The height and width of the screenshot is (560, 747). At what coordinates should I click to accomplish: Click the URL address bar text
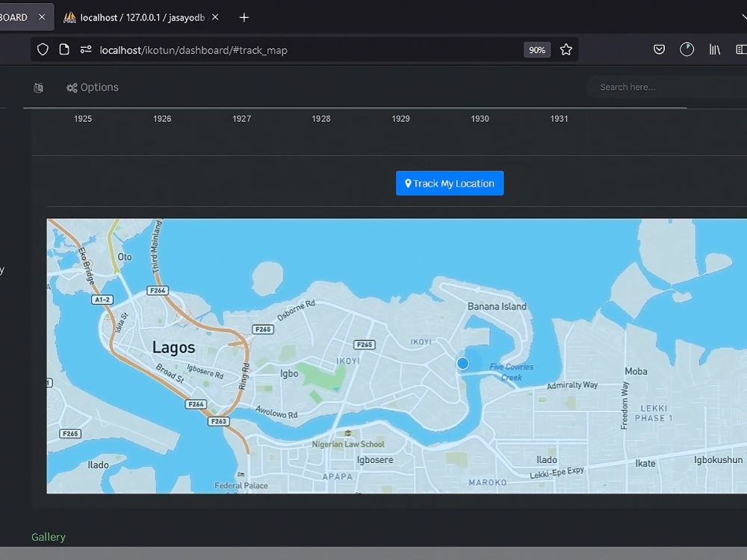pos(193,50)
